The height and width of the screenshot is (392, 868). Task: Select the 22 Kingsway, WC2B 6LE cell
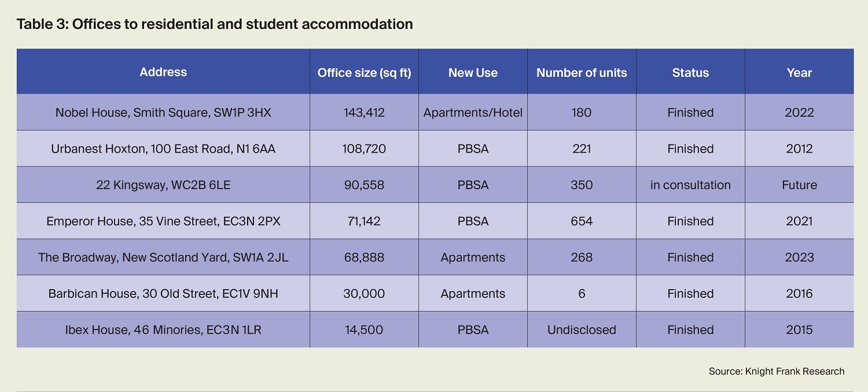pos(163,185)
